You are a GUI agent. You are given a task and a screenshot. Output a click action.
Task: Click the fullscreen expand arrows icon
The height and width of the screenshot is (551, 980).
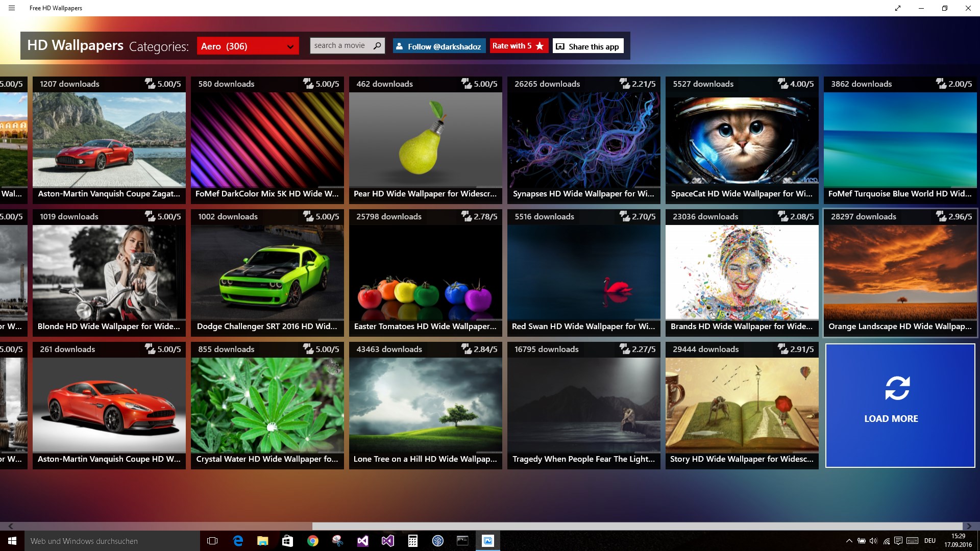897,8
